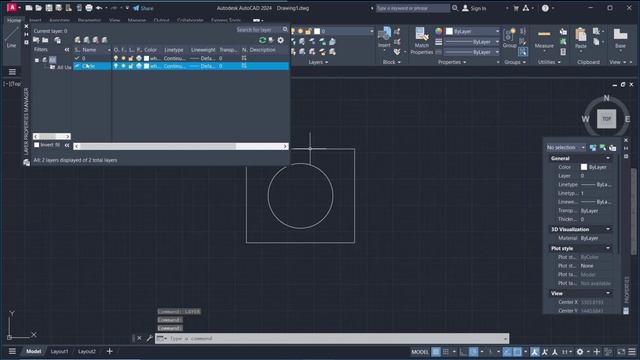Image resolution: width=640 pixels, height=360 pixels.
Task: Open the AutoCAD application menu logo
Action: [11, 7]
